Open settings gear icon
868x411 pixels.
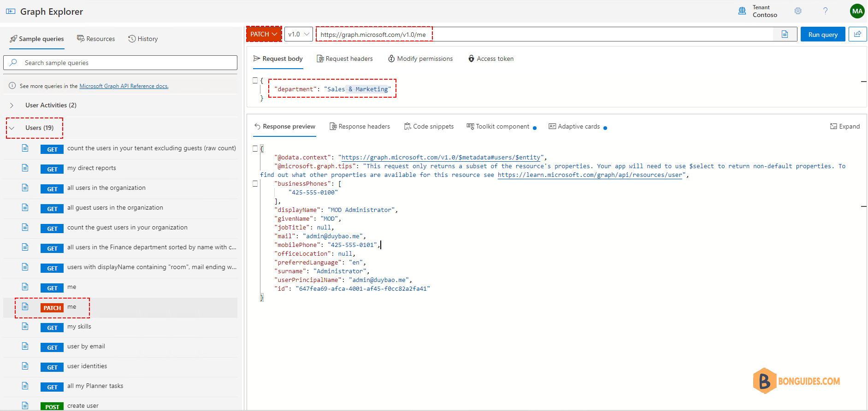coord(798,11)
